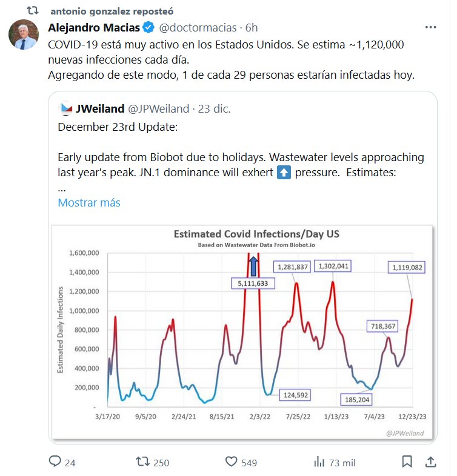Enlarge the Estimated Covid Infections chart
The height and width of the screenshot is (476, 457).
click(x=241, y=331)
